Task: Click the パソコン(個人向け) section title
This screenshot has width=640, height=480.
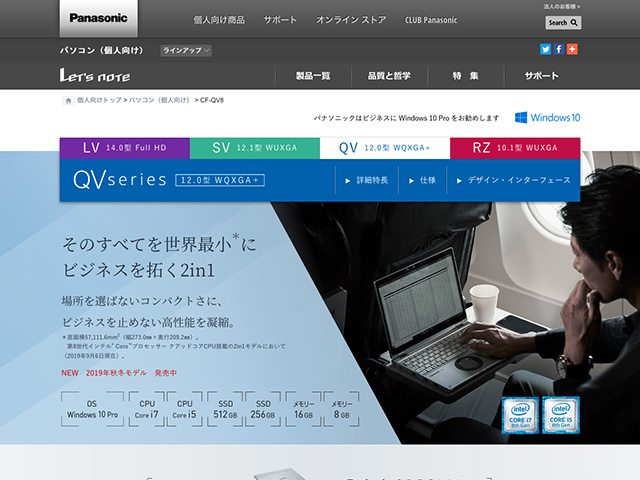Action: (x=102, y=51)
